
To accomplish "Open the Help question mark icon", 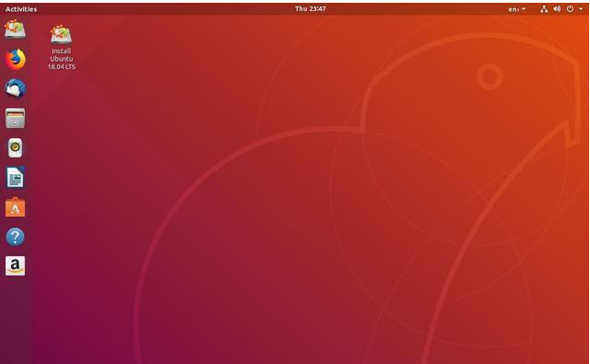I will (16, 237).
